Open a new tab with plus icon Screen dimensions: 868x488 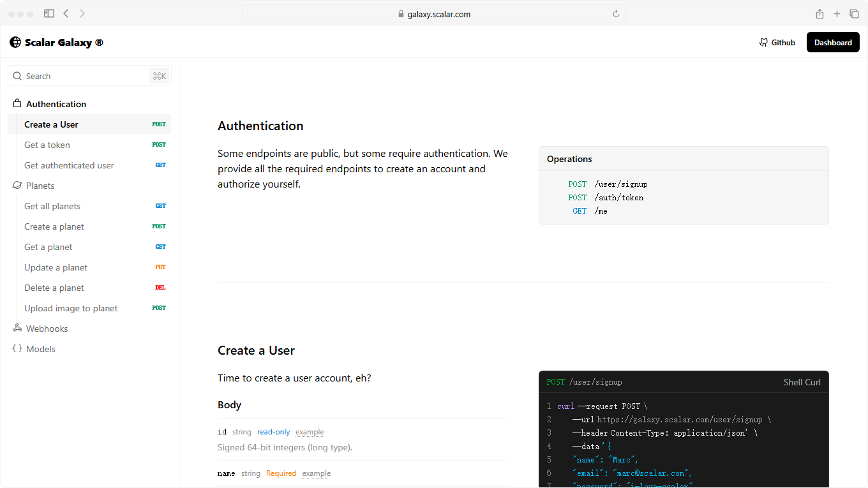[x=837, y=14]
